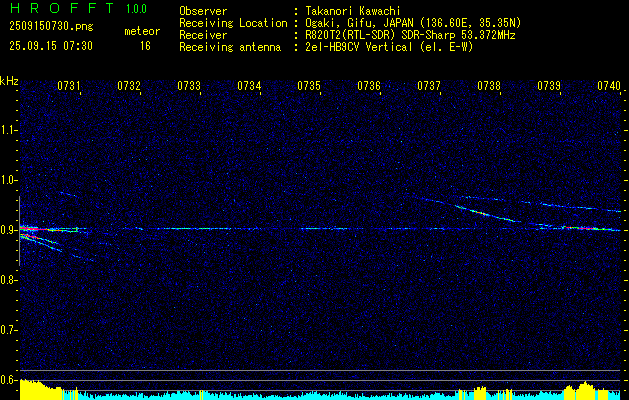
Task: Click the observer name Takanori Kawachi
Action: (x=353, y=11)
